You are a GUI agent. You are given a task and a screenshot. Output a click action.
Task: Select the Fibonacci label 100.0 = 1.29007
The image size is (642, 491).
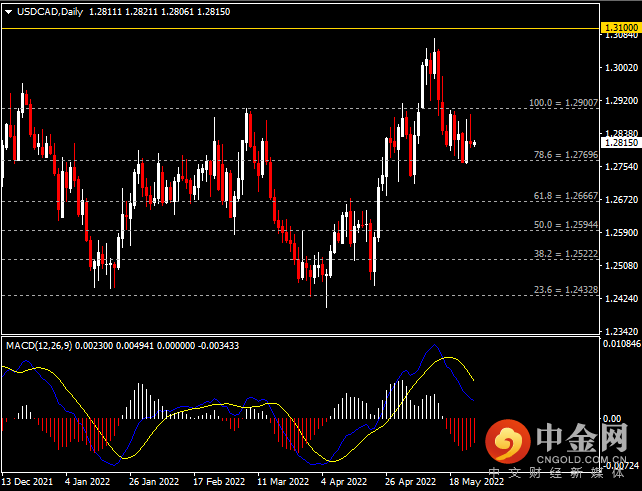click(x=563, y=102)
